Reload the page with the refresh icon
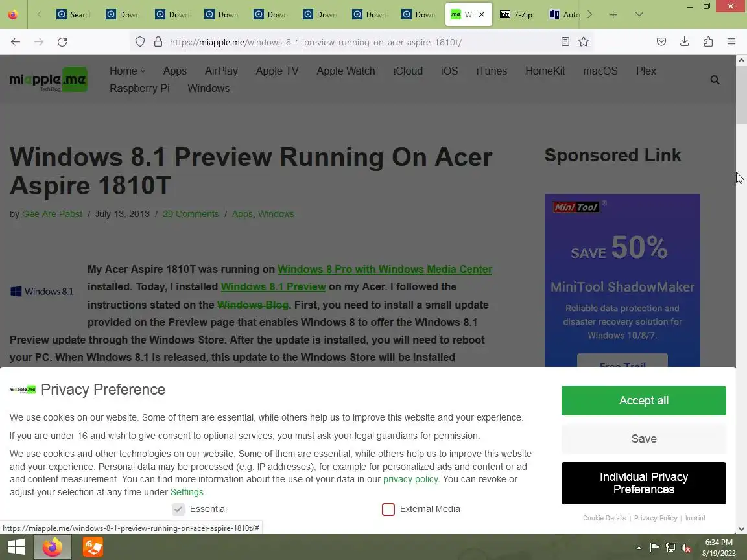This screenshot has width=747, height=560. coord(62,42)
